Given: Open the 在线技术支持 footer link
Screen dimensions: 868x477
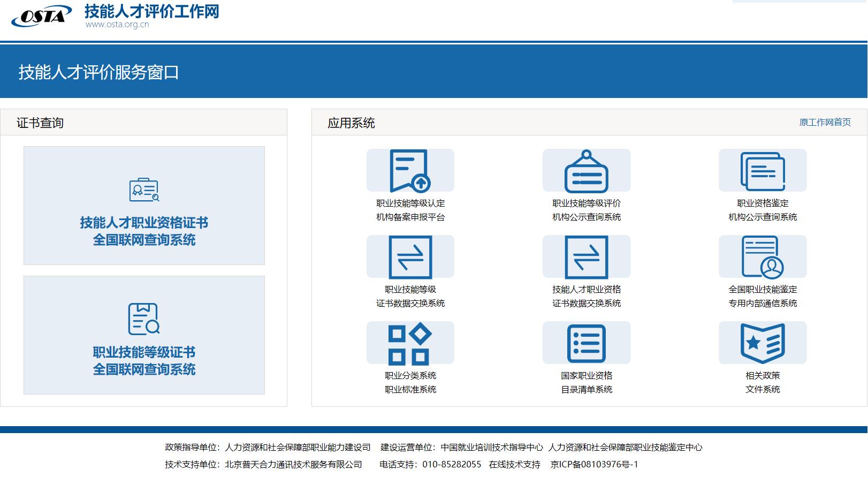Looking at the screenshot, I should (x=514, y=465).
